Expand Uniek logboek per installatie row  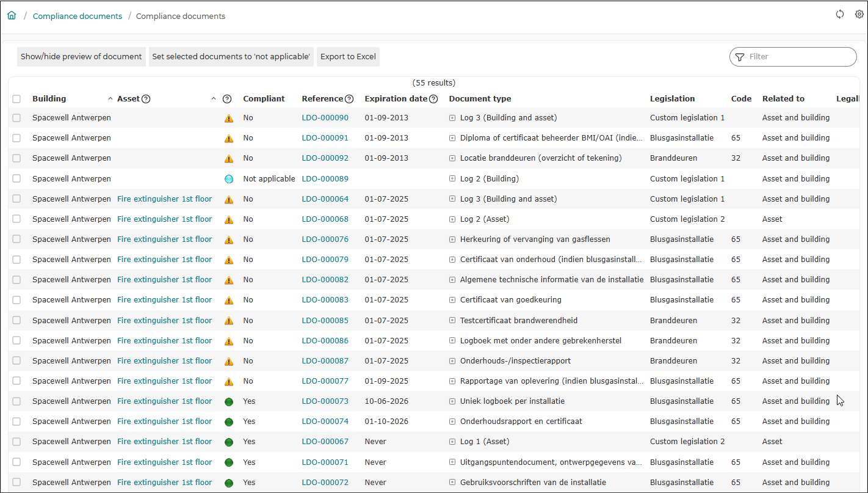452,401
